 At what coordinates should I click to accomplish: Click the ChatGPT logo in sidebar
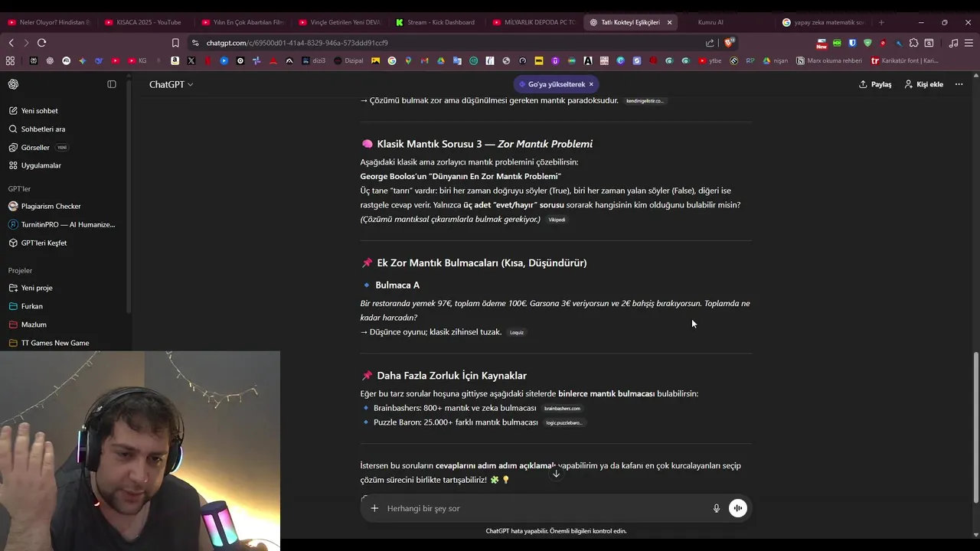point(14,84)
